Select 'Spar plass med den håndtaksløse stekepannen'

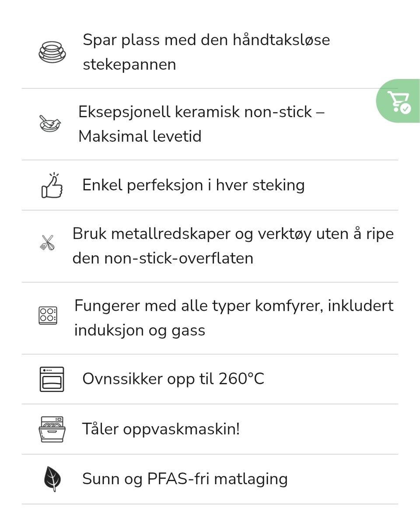click(206, 52)
